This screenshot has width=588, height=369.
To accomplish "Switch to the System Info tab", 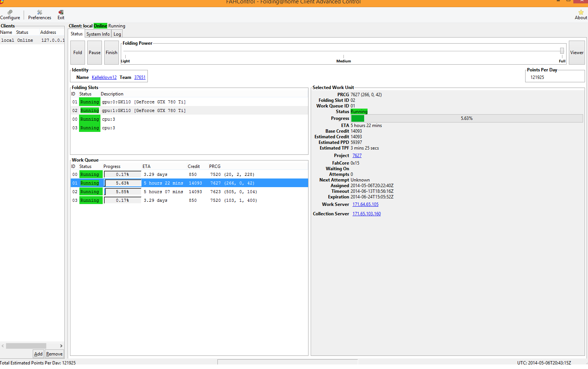I will pyautogui.click(x=98, y=34).
